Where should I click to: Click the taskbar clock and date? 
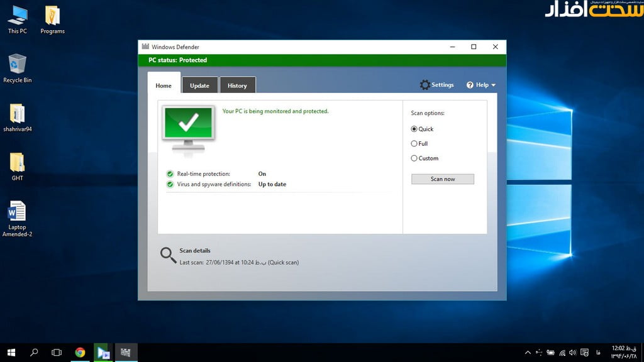click(623, 353)
